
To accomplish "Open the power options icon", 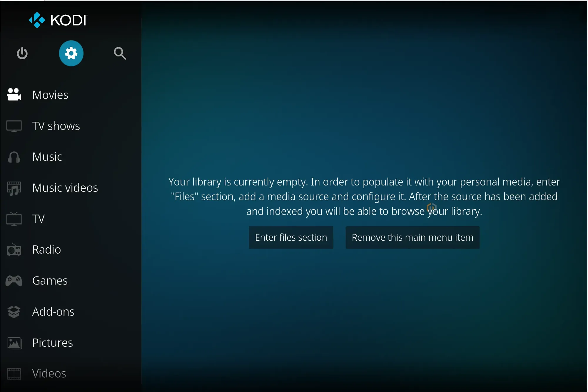I will click(x=22, y=53).
